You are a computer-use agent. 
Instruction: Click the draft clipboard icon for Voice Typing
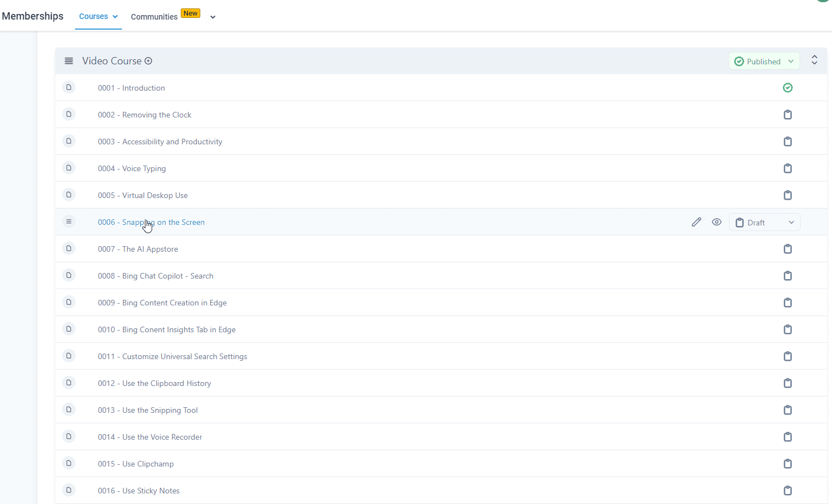tap(787, 168)
